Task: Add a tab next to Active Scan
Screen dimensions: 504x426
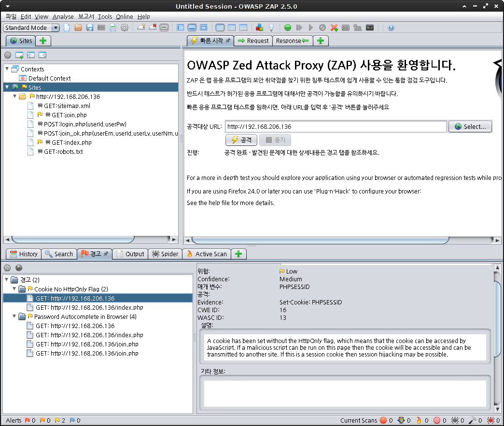Action: click(x=238, y=254)
